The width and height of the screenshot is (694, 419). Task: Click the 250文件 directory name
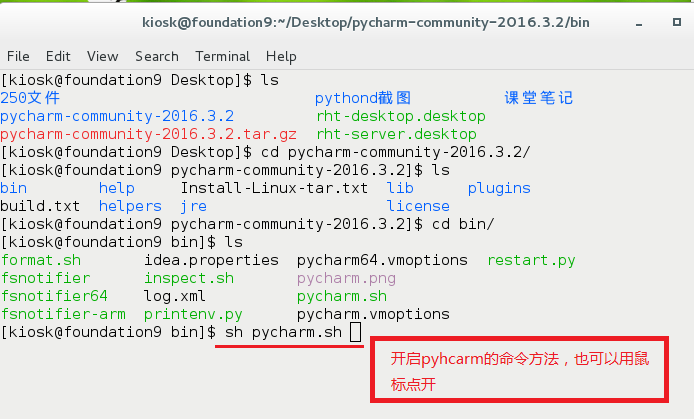coord(30,98)
